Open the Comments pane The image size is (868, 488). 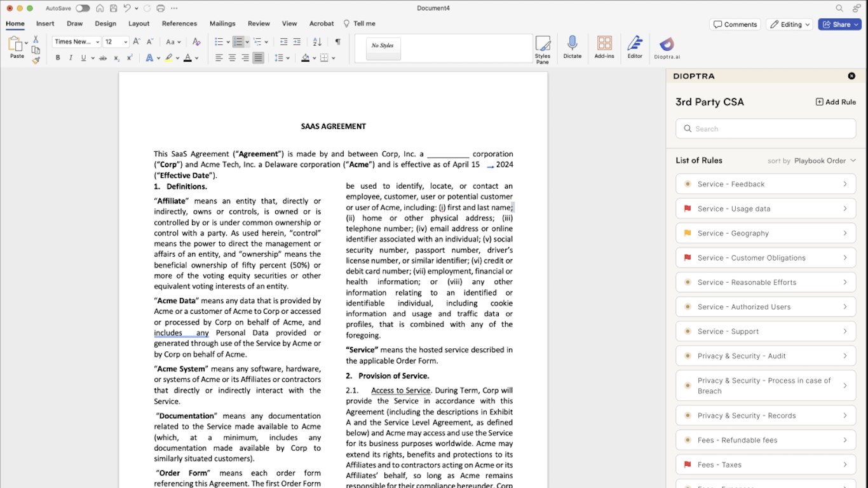click(735, 24)
